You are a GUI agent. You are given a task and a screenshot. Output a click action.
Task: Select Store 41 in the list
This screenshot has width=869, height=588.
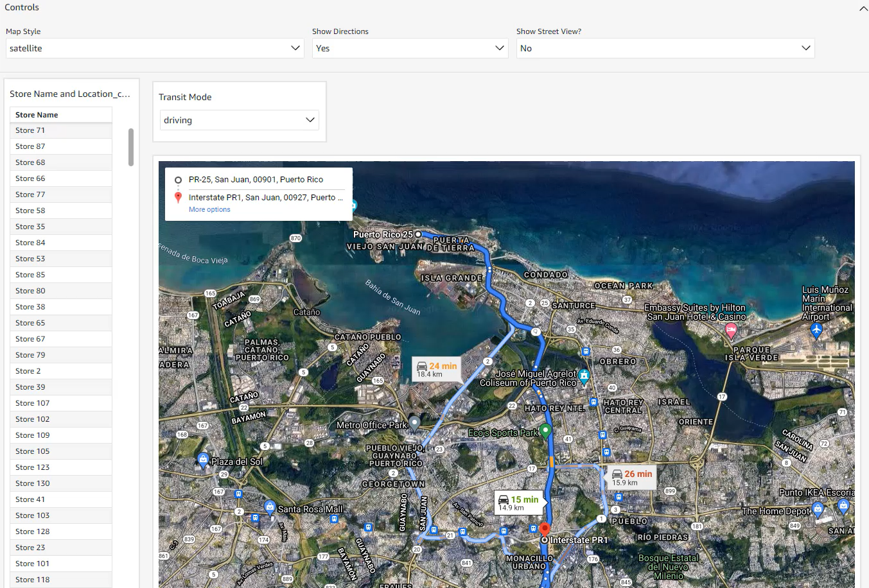click(61, 499)
